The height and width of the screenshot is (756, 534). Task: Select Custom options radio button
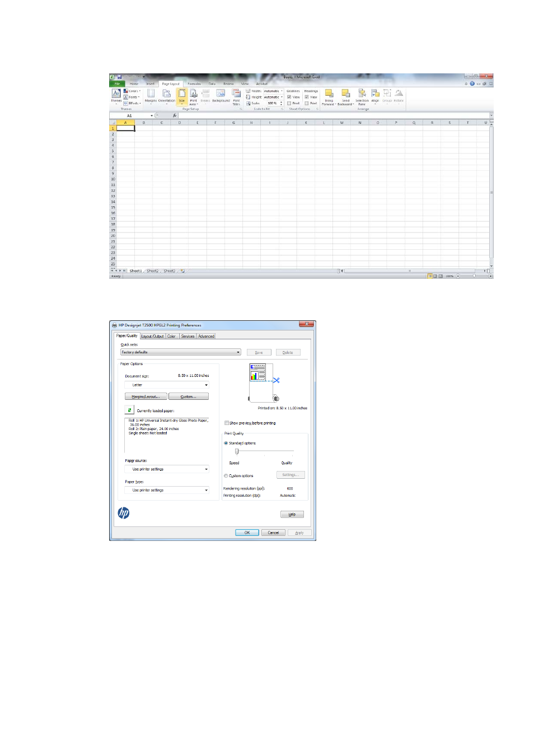226,475
